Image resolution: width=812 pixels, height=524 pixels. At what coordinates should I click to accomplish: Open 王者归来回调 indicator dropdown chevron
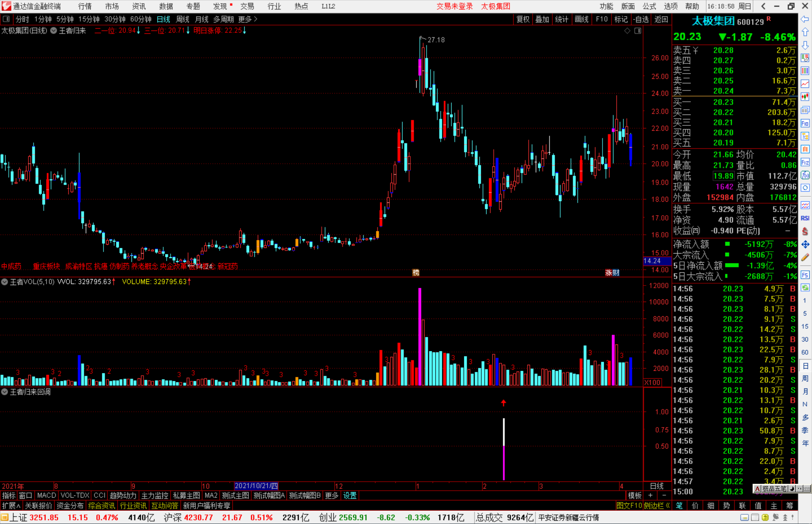coord(5,392)
